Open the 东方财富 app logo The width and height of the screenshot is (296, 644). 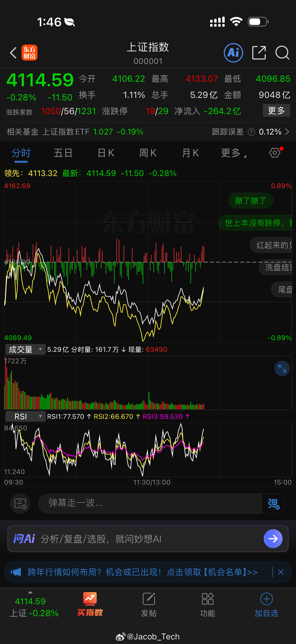(29, 53)
